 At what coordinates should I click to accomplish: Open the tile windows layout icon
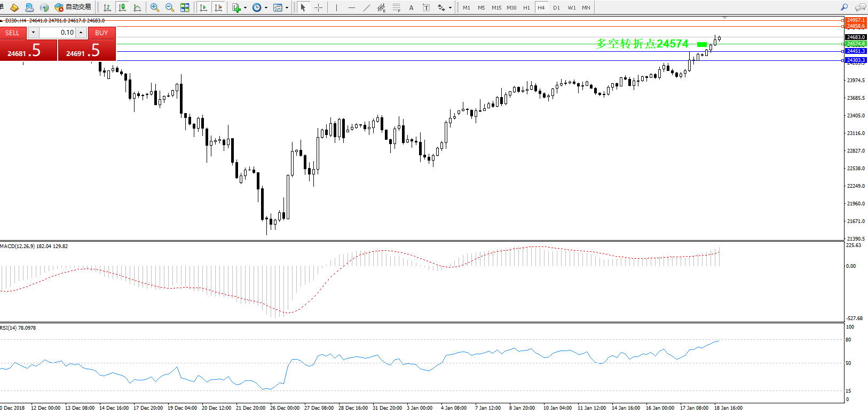[185, 7]
